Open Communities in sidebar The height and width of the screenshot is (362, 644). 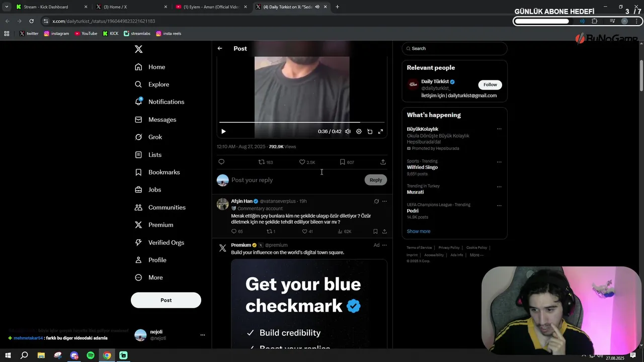160,207
